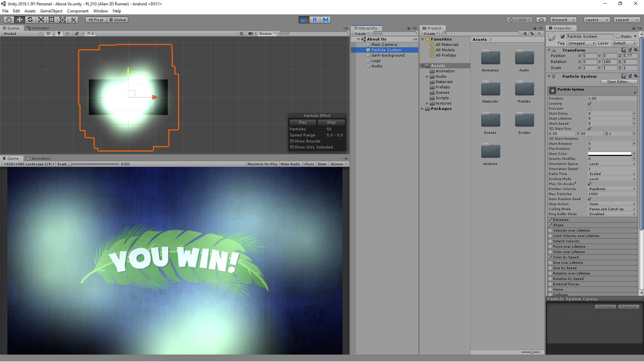The height and width of the screenshot is (362, 644).
Task: Open the Layers dropdown
Action: point(596,20)
